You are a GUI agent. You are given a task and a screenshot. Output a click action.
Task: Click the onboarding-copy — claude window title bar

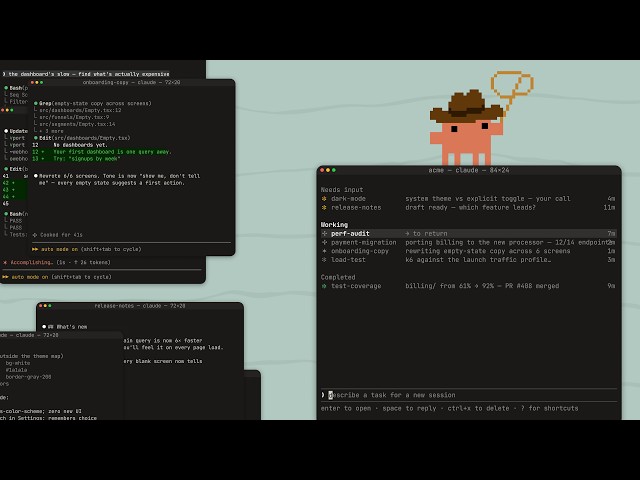pyautogui.click(x=131, y=82)
